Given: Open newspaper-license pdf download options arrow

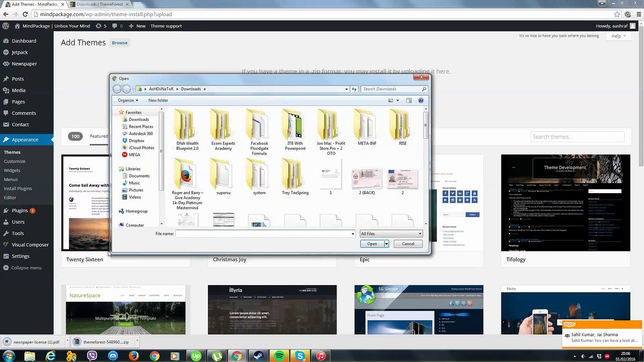Looking at the screenshot, I should click(67, 342).
